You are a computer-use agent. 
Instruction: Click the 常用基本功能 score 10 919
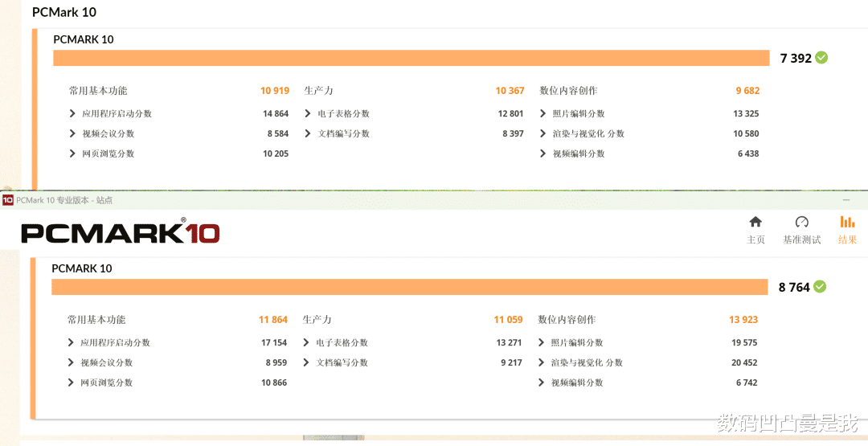pyautogui.click(x=275, y=90)
